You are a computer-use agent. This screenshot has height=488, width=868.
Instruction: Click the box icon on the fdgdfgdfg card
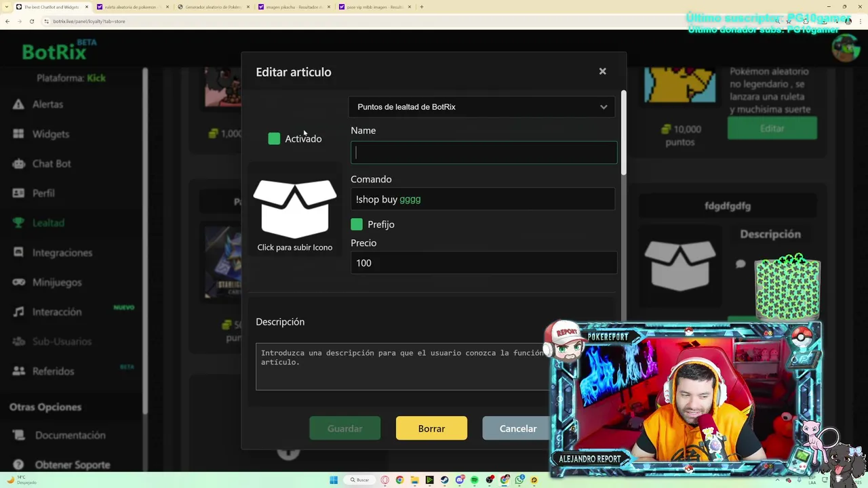click(x=679, y=266)
